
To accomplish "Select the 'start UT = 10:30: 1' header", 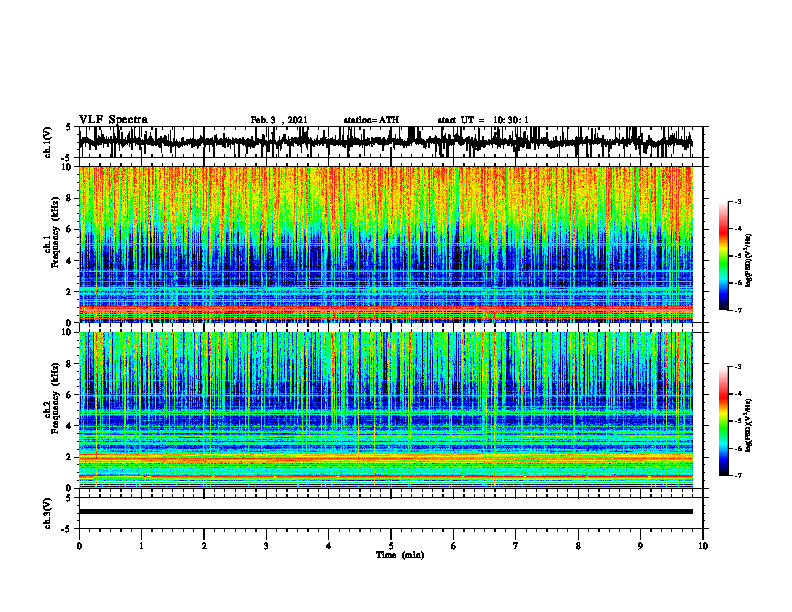I will (x=483, y=120).
